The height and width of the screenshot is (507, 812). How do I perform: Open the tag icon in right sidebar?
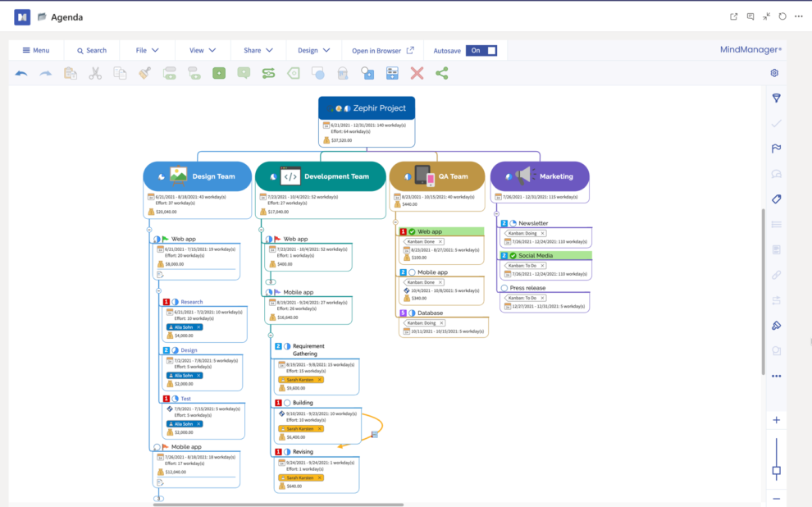pyautogui.click(x=776, y=199)
